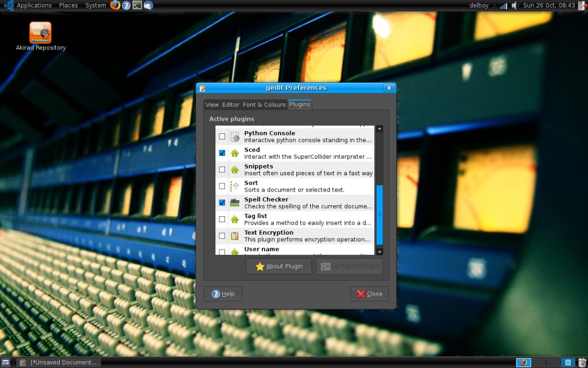The image size is (588, 368).
Task: Click the Help button in gedit Preferences
Action: tap(223, 294)
